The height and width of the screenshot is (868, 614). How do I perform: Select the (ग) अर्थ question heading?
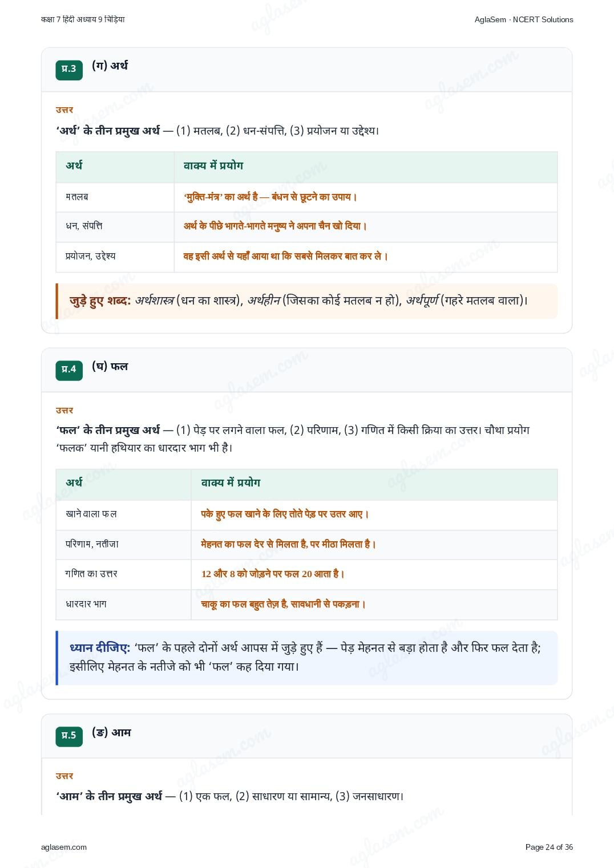pos(110,66)
